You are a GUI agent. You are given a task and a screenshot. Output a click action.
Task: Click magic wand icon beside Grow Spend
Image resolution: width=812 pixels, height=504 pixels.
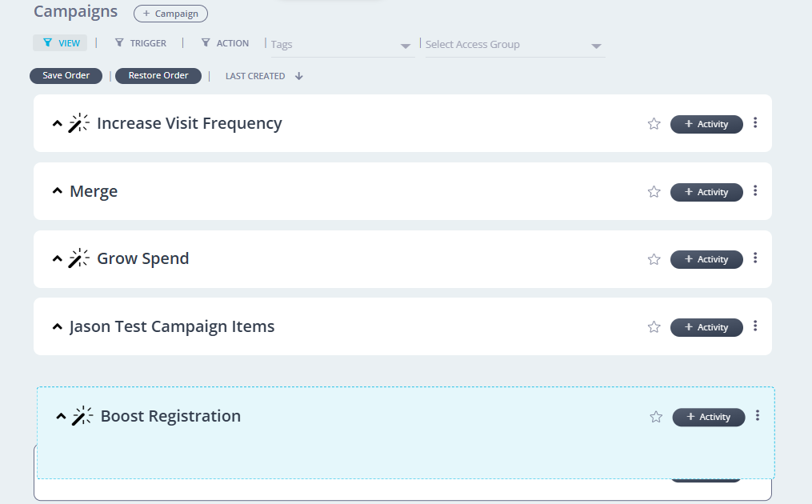pos(78,258)
